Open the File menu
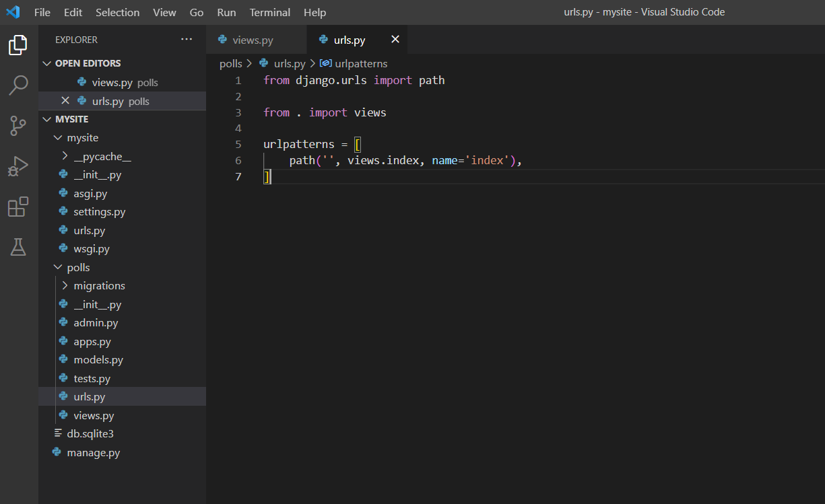 coord(42,12)
